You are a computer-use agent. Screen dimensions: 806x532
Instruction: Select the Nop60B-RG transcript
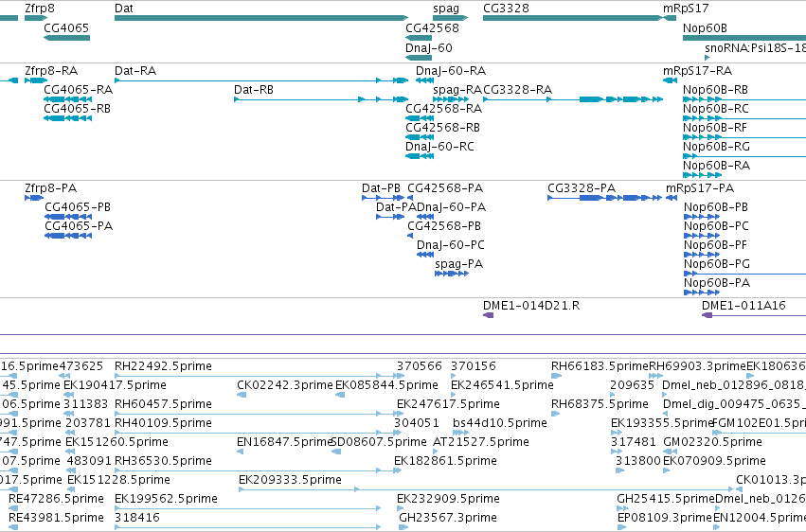pos(744,156)
